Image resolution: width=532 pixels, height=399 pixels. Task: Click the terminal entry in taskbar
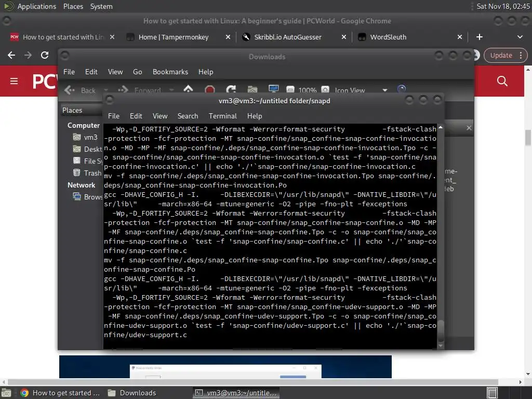236,393
